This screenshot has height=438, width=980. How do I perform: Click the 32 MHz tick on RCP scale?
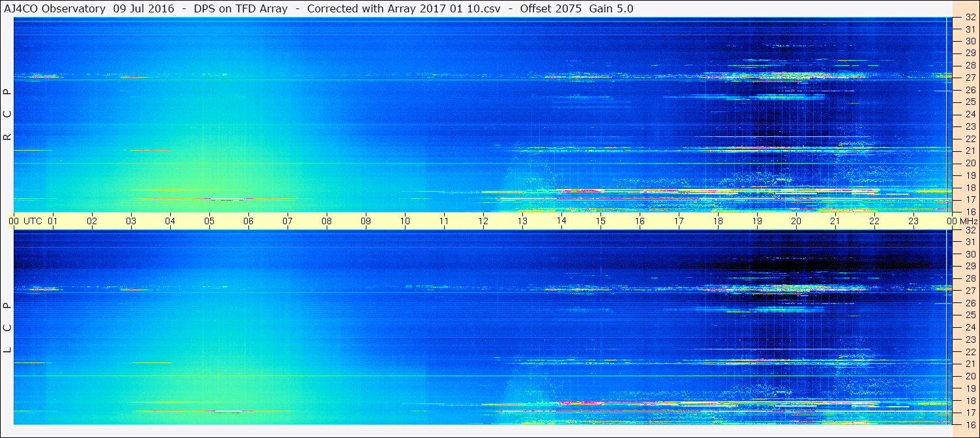(x=970, y=18)
